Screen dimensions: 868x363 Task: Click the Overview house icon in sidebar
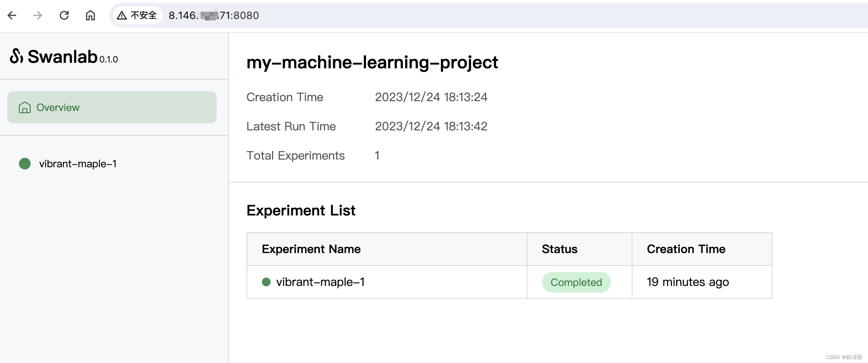[25, 107]
